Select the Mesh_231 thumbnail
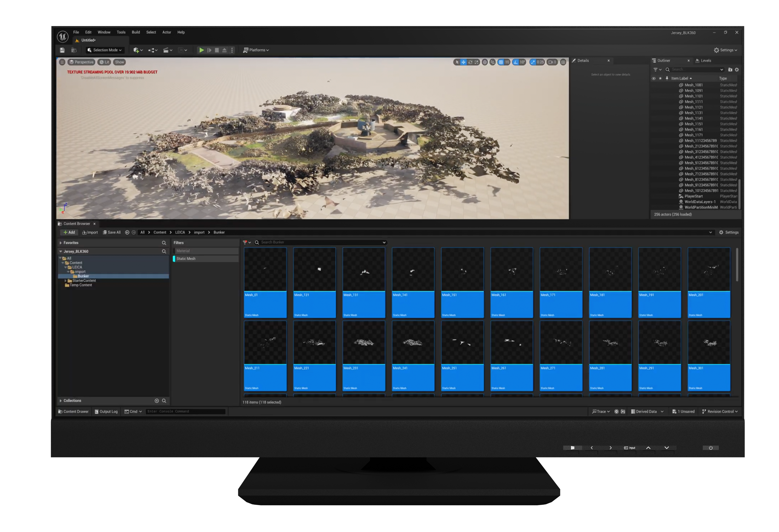779x532 pixels. click(x=364, y=356)
